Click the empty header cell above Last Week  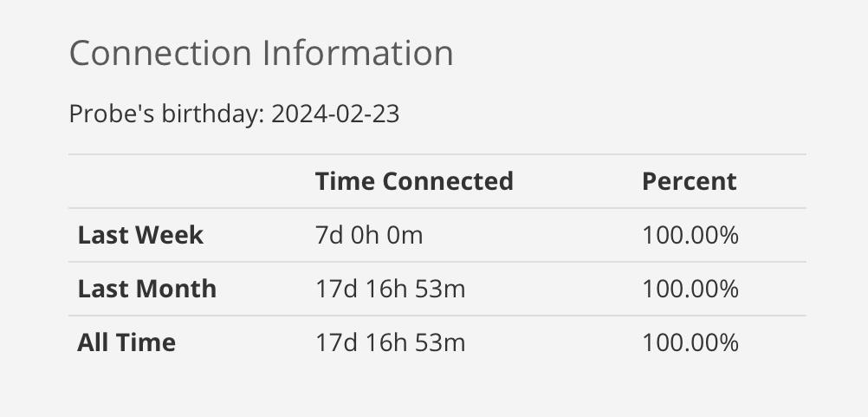[191, 181]
